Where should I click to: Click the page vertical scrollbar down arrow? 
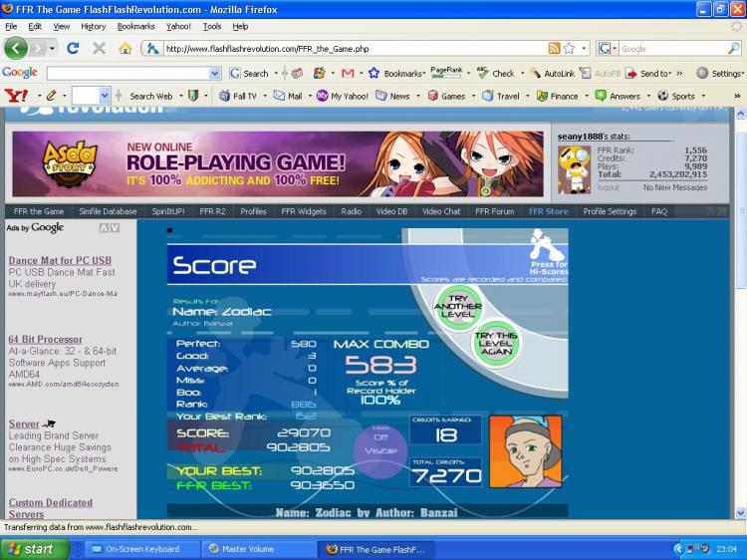(x=740, y=513)
